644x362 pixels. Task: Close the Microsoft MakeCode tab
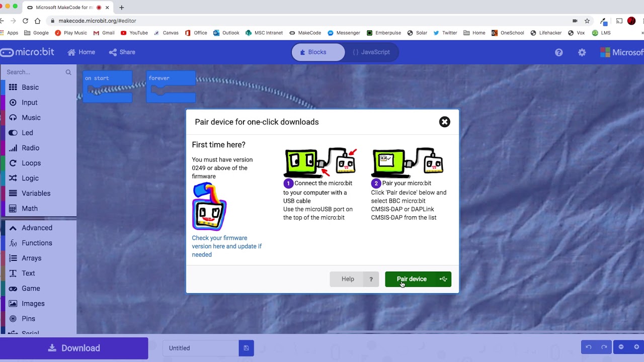(107, 8)
